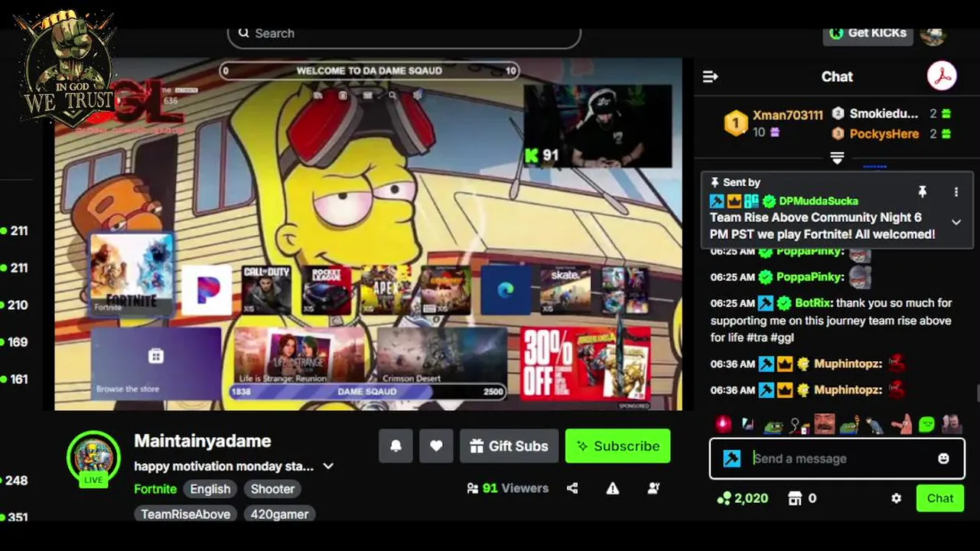Open the channel points balance showing 2,020
The width and height of the screenshot is (980, 551).
(742, 498)
